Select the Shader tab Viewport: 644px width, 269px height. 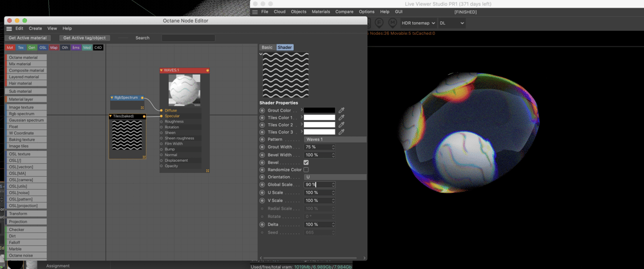click(285, 47)
